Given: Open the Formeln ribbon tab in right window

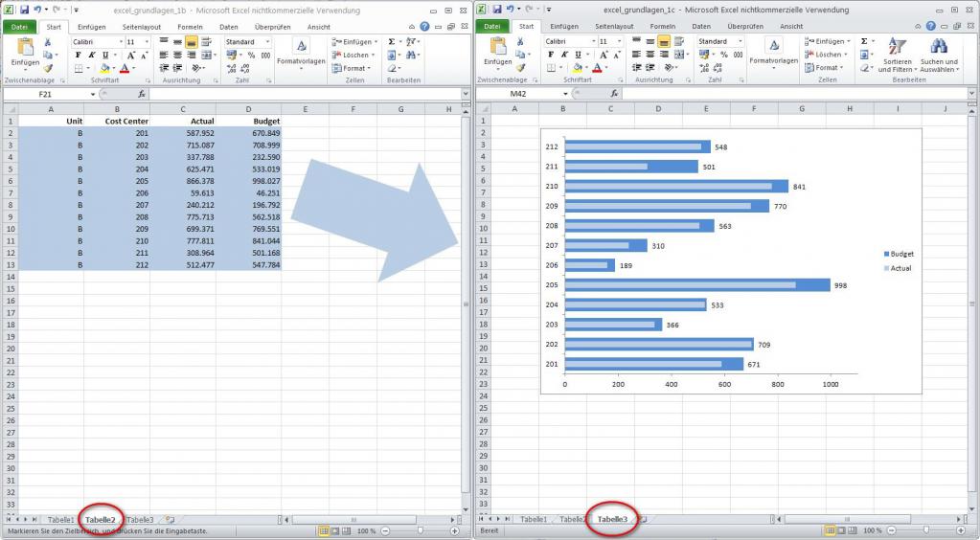Looking at the screenshot, I should [x=662, y=26].
